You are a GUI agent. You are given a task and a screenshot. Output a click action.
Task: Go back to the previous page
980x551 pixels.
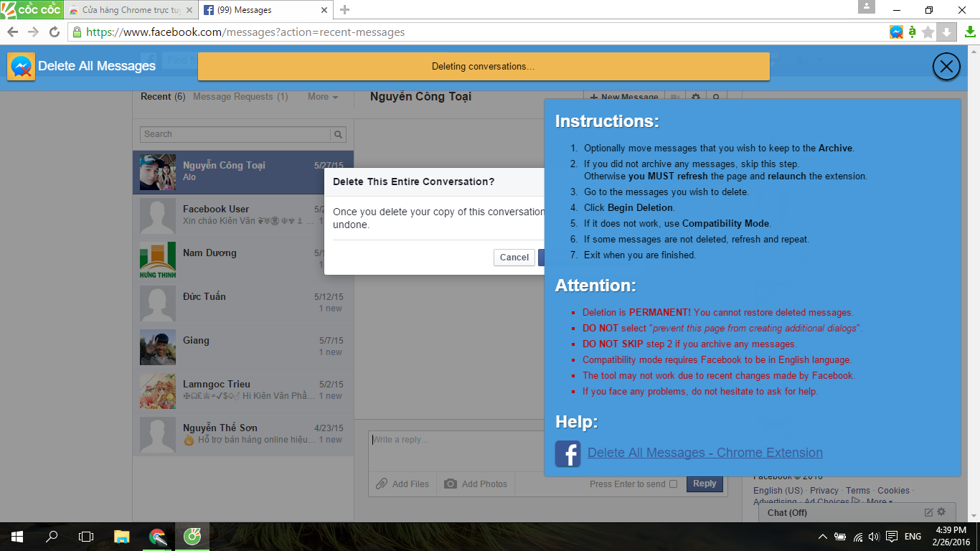[x=12, y=32]
